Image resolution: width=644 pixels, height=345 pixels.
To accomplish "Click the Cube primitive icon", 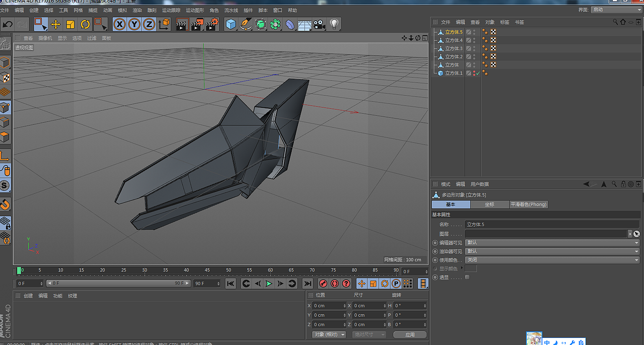I will point(231,24).
